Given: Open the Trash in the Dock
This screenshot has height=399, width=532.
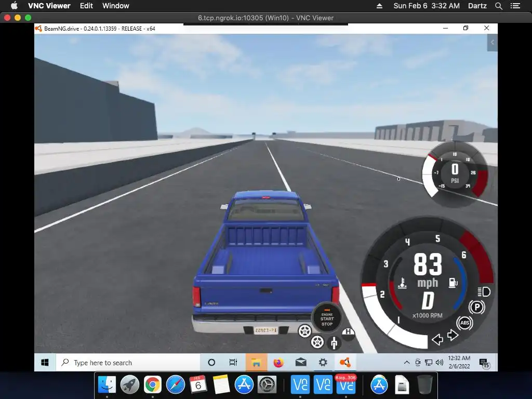Looking at the screenshot, I should [x=424, y=385].
